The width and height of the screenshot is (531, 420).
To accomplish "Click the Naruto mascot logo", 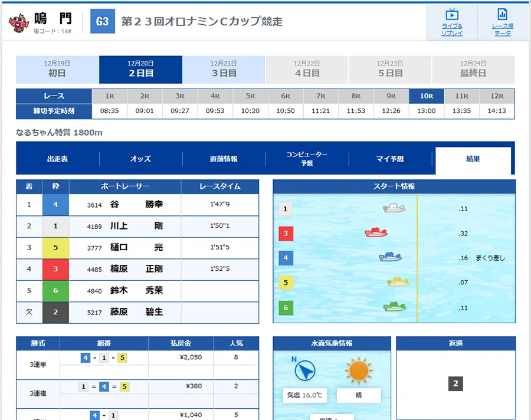I will [x=19, y=22].
